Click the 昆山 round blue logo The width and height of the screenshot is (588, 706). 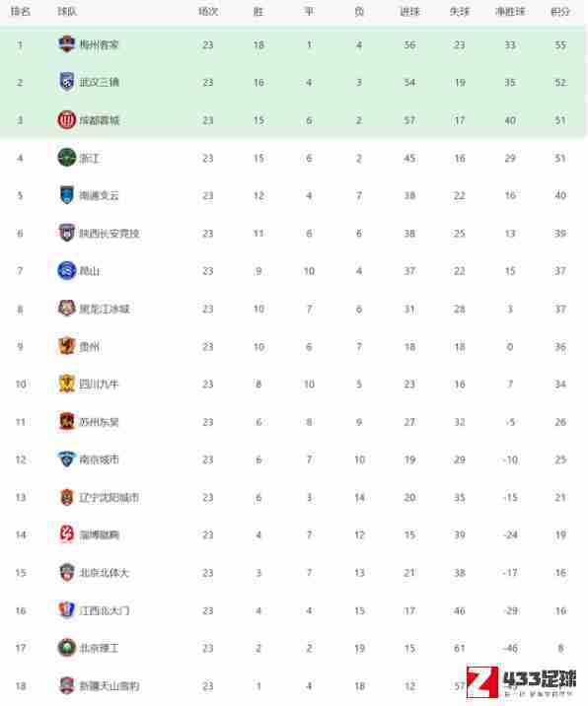coord(67,270)
